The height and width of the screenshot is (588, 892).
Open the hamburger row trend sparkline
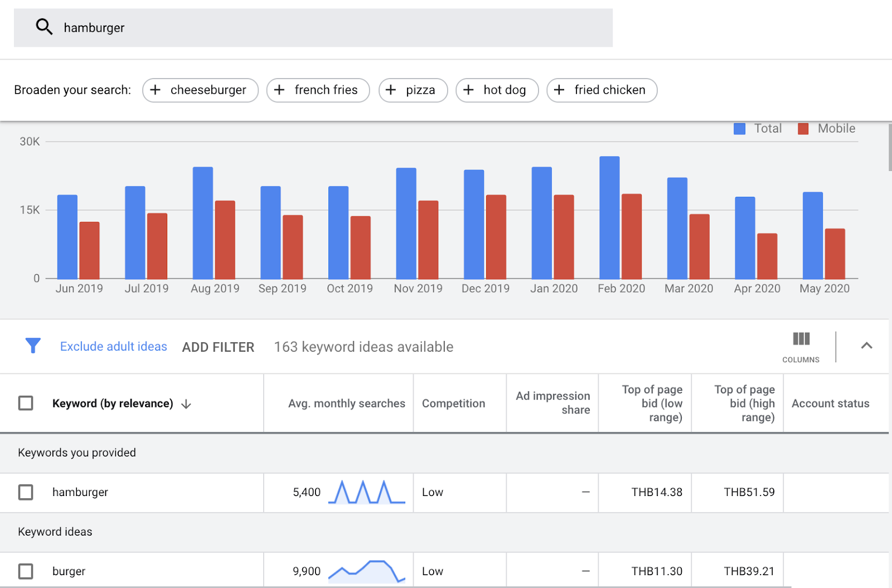367,492
